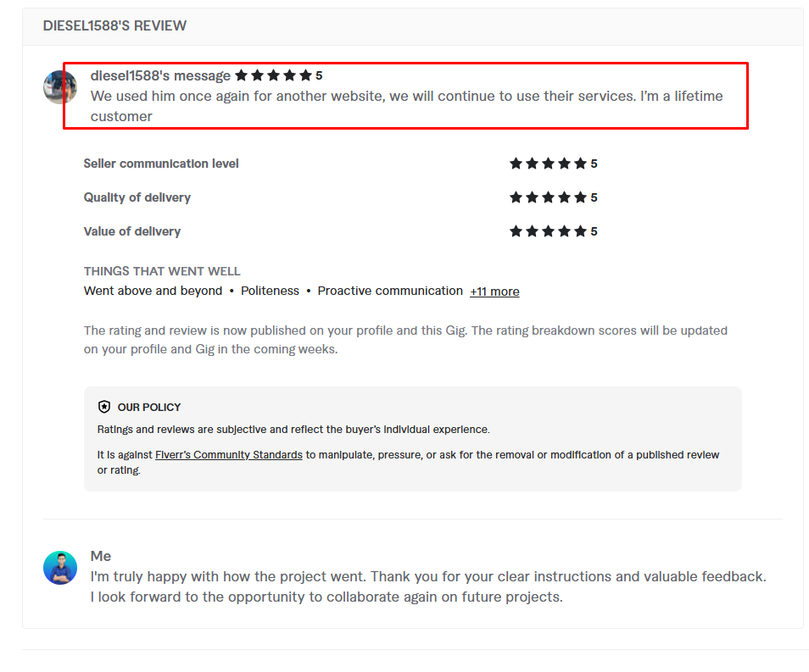Click Seller communication level stars
The width and height of the screenshot is (809, 672).
(548, 164)
